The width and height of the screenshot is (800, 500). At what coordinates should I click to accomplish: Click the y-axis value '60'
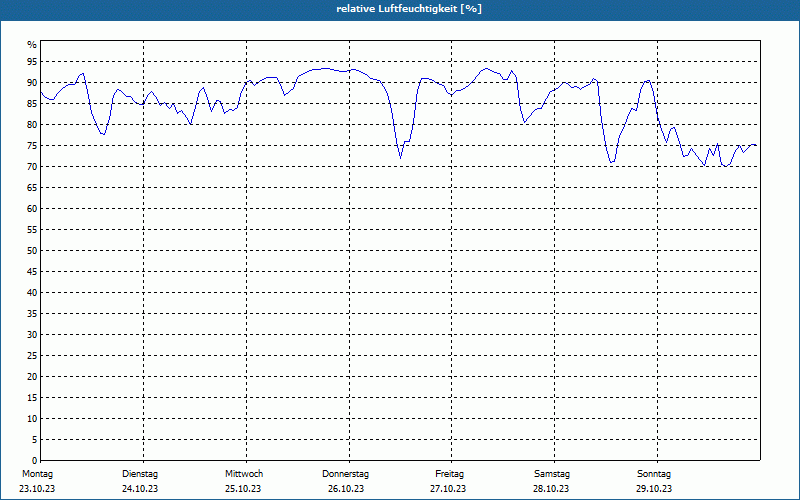(x=32, y=209)
